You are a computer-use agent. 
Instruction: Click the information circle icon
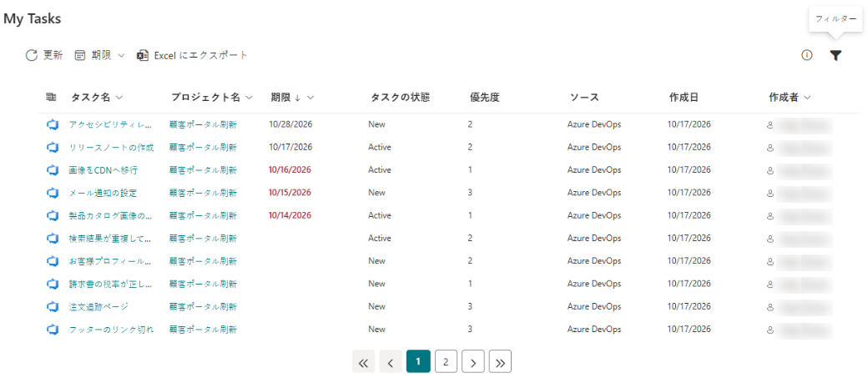(806, 55)
